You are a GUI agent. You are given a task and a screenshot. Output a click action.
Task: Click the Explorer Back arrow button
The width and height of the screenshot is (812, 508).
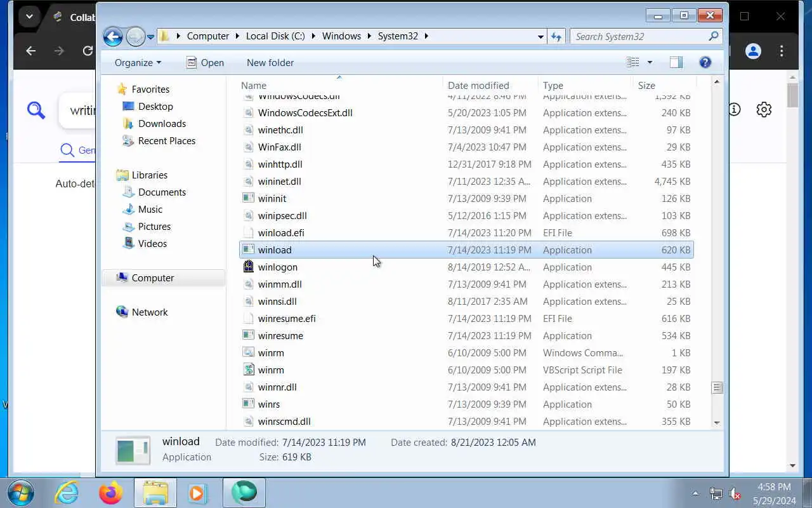(x=113, y=36)
